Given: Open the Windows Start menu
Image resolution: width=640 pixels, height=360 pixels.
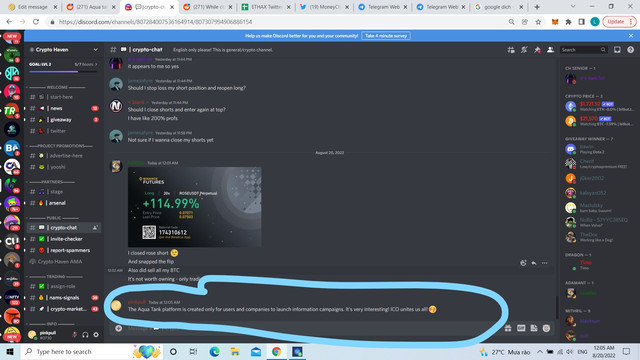Looking at the screenshot, I should click(10, 351).
